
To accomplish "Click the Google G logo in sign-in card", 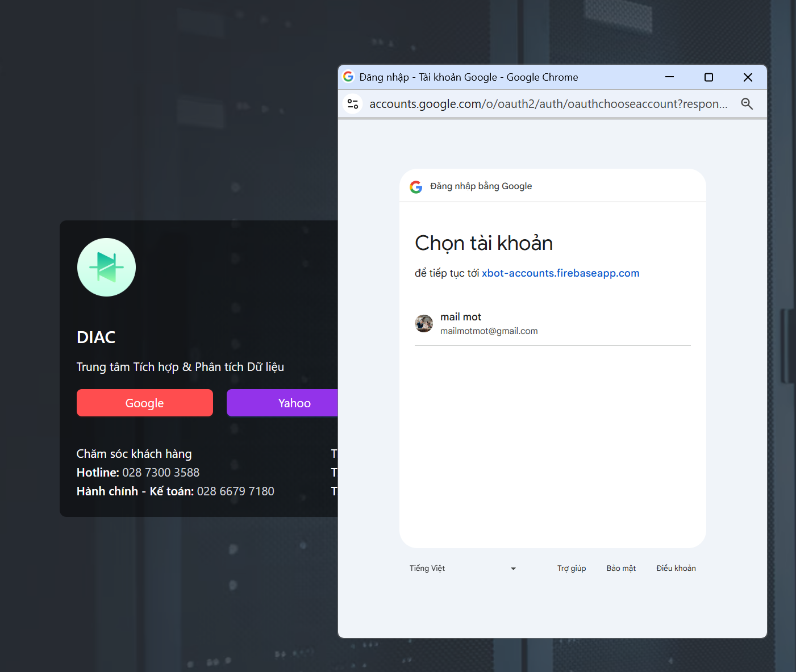I will 416,187.
